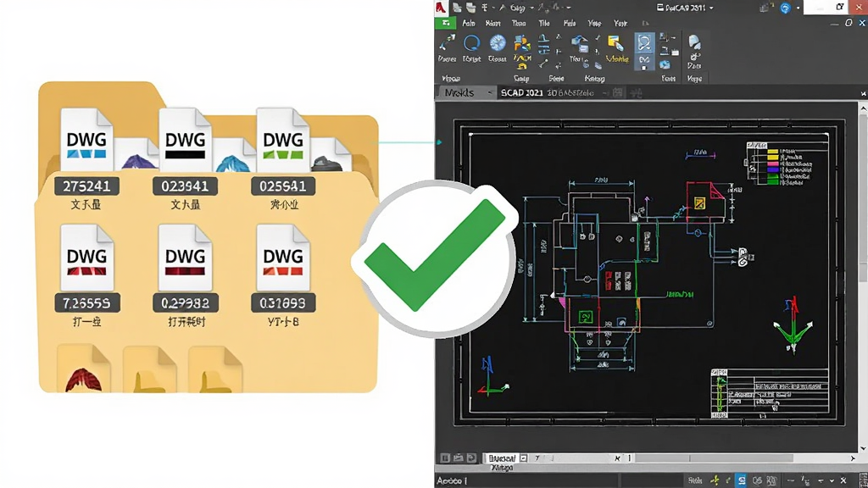Select the highlighted blue ribbon tool
868x488 pixels.
(x=644, y=50)
